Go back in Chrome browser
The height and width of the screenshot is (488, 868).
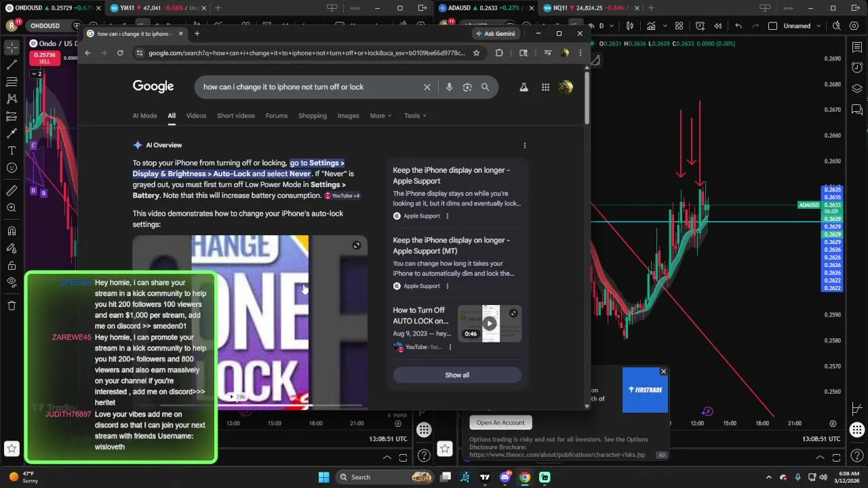click(87, 53)
